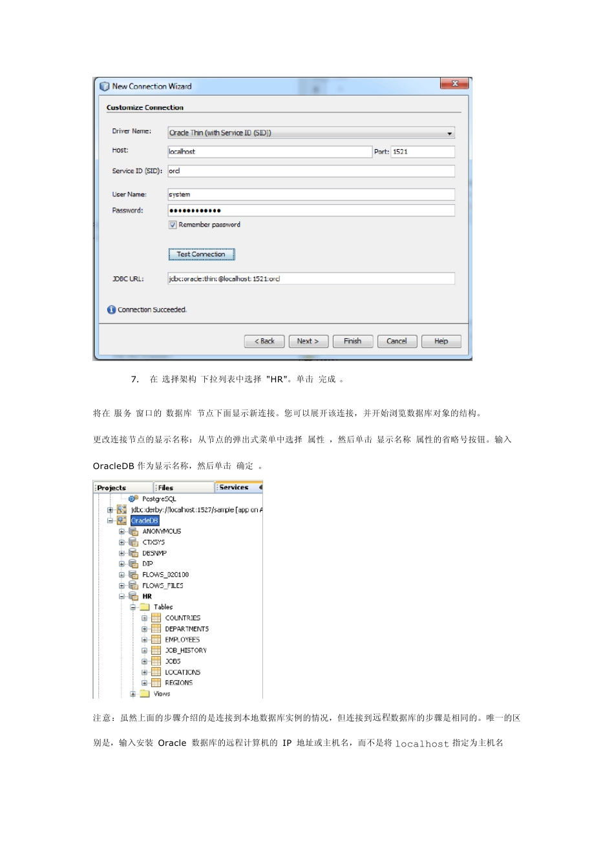Click the JOB_HISTORY table icon
This screenshot has height=868, width=614.
[156, 650]
